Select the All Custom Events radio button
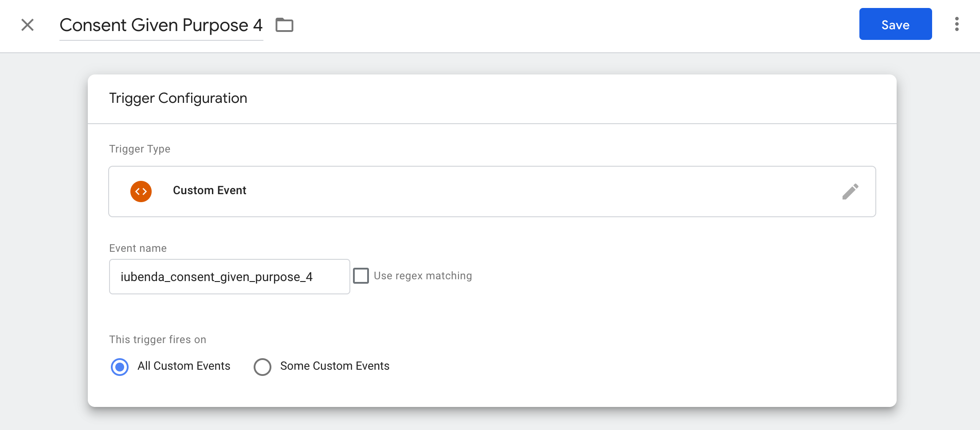 coord(120,367)
